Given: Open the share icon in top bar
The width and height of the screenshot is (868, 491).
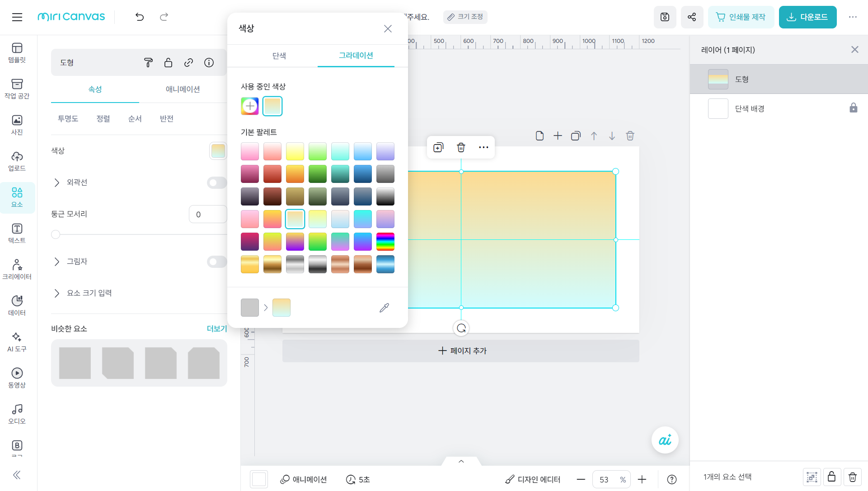Looking at the screenshot, I should click(x=692, y=17).
